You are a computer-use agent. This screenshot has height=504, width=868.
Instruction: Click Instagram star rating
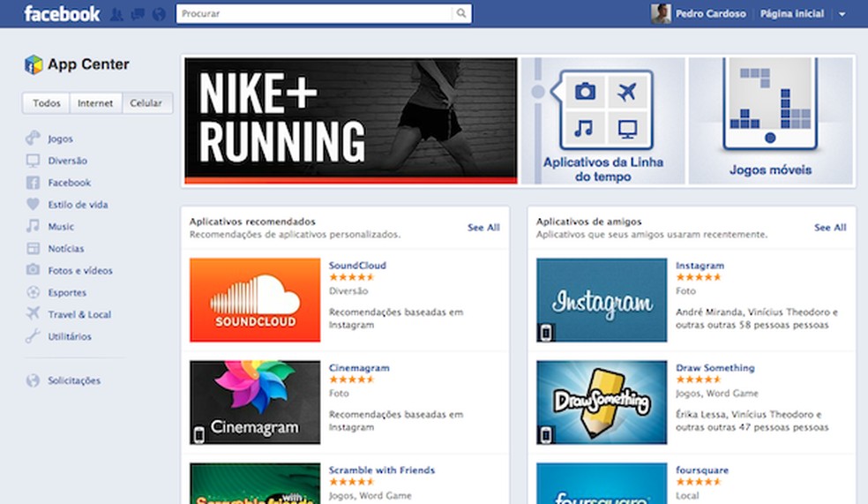(x=699, y=277)
